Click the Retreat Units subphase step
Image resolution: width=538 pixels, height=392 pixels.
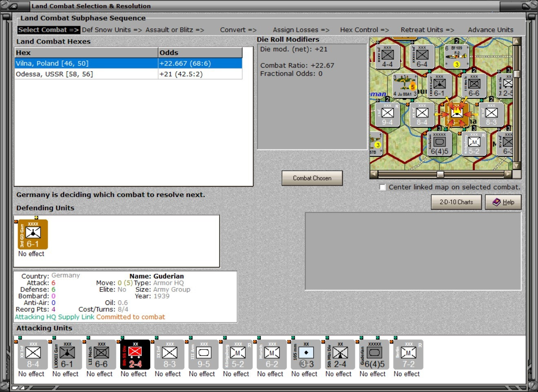point(427,30)
